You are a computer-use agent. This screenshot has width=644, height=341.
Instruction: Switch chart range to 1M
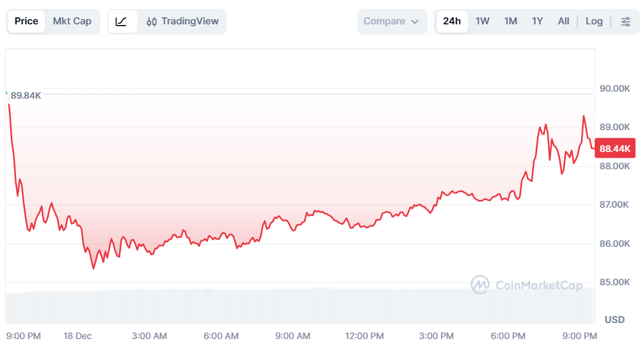pyautogui.click(x=510, y=21)
